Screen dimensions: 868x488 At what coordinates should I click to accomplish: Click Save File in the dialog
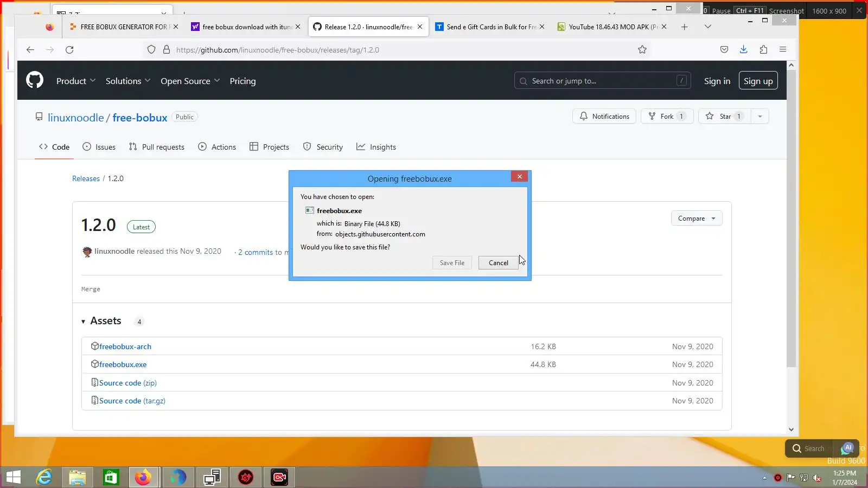click(452, 263)
